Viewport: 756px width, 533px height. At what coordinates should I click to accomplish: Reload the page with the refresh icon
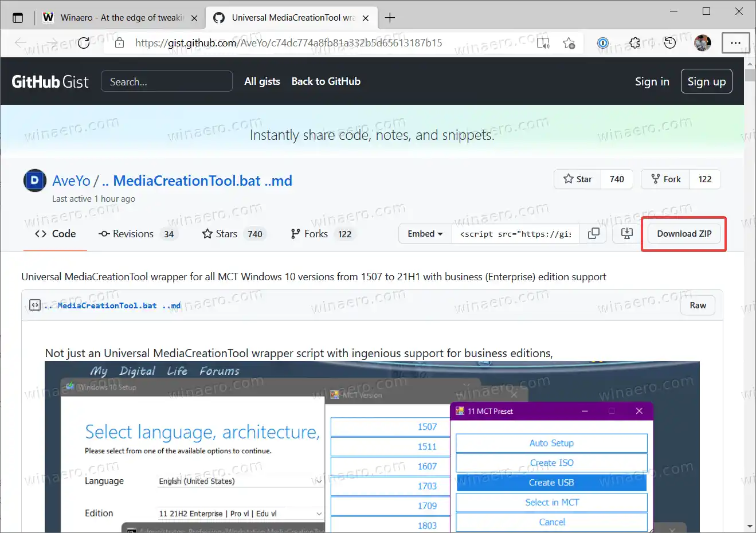click(84, 43)
